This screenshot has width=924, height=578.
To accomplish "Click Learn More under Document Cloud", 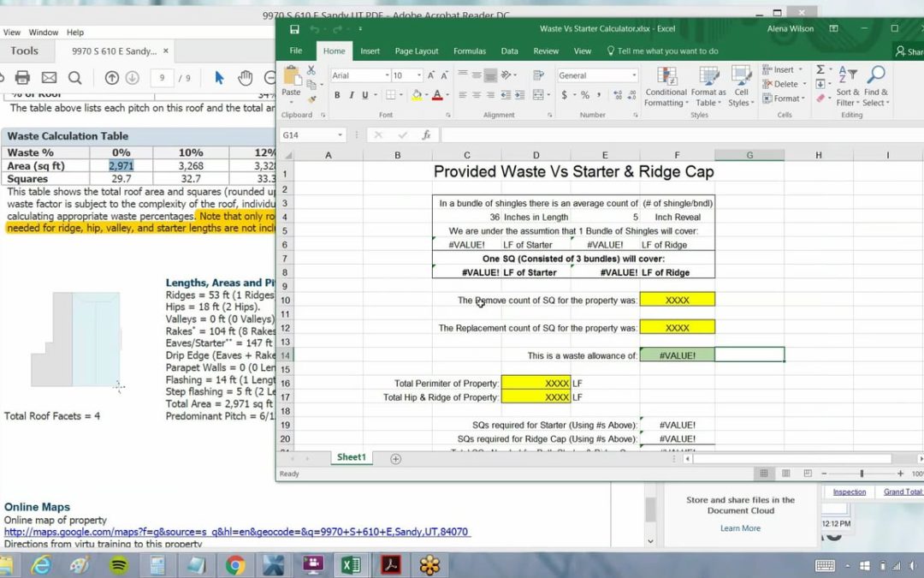I will [x=740, y=528].
